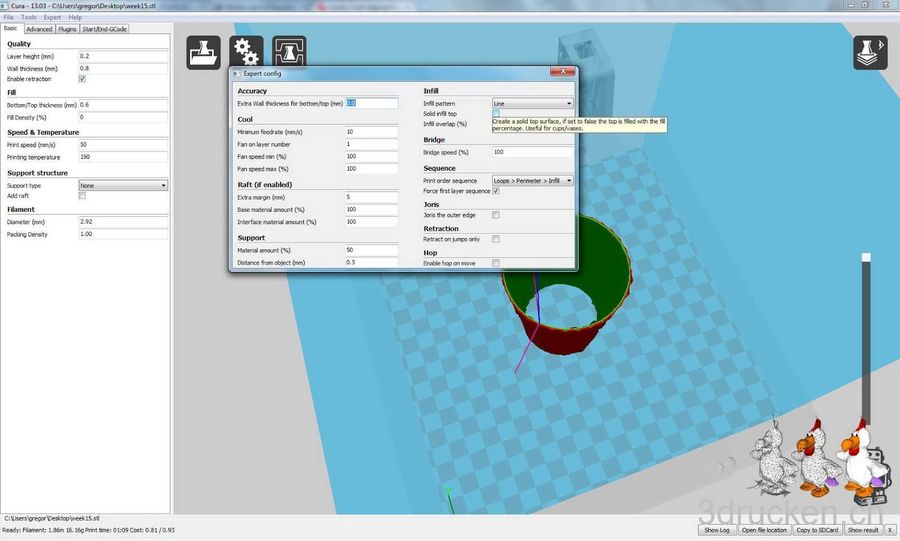Click Interface material amount input field
Image resolution: width=900 pixels, height=541 pixels.
[x=371, y=221]
